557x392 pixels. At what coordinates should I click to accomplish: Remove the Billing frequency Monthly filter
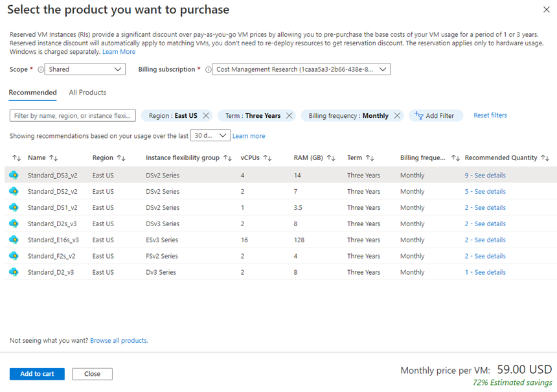(x=397, y=115)
